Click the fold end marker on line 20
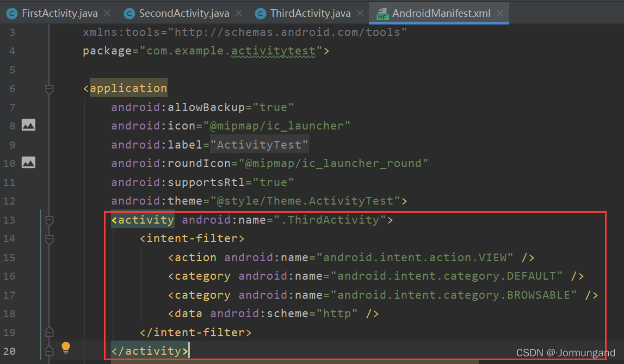Viewport: 624px width, 364px height. coord(50,350)
